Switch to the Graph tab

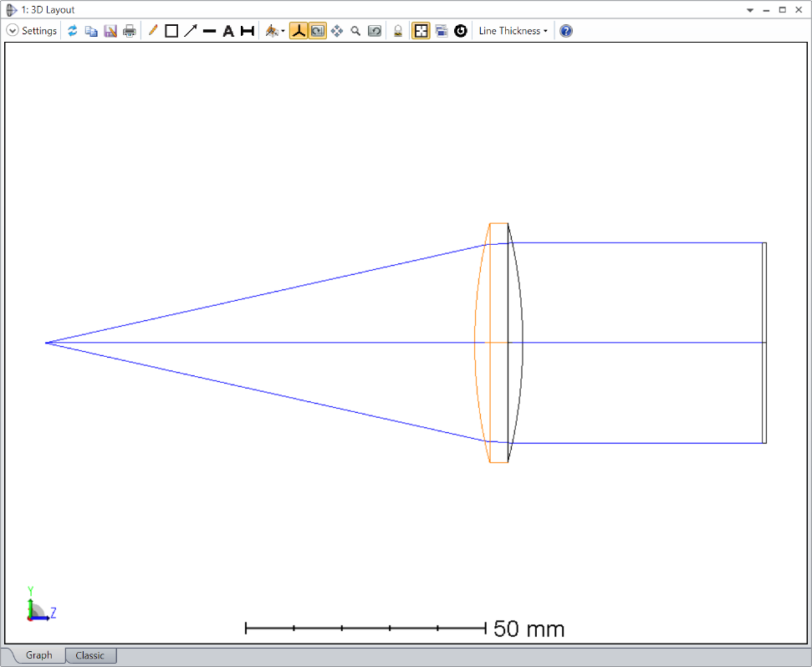point(38,655)
